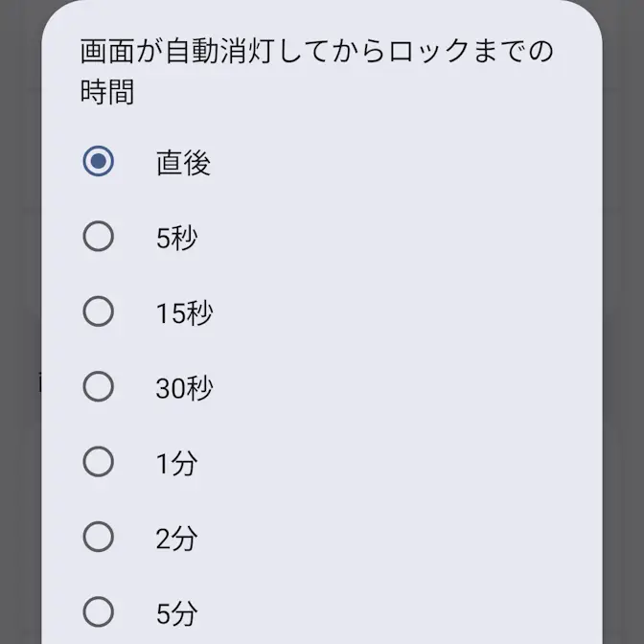Tap the 5分 option text
The height and width of the screenshot is (644, 644).
point(176,613)
